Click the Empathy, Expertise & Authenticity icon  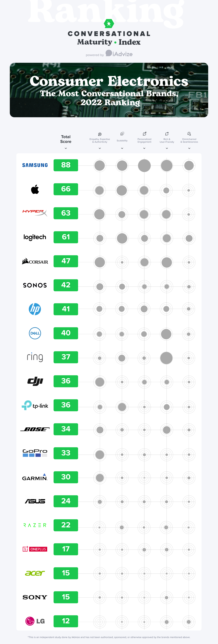[x=100, y=134]
